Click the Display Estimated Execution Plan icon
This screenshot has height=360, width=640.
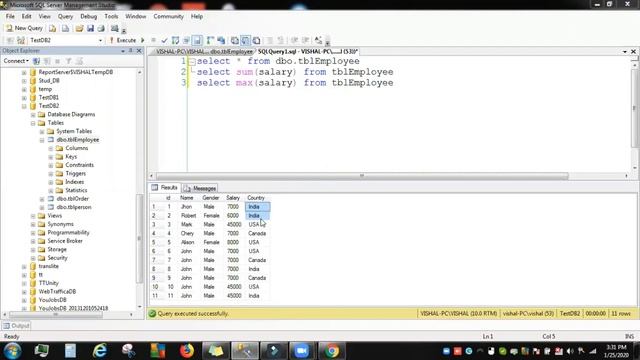[x=176, y=40]
